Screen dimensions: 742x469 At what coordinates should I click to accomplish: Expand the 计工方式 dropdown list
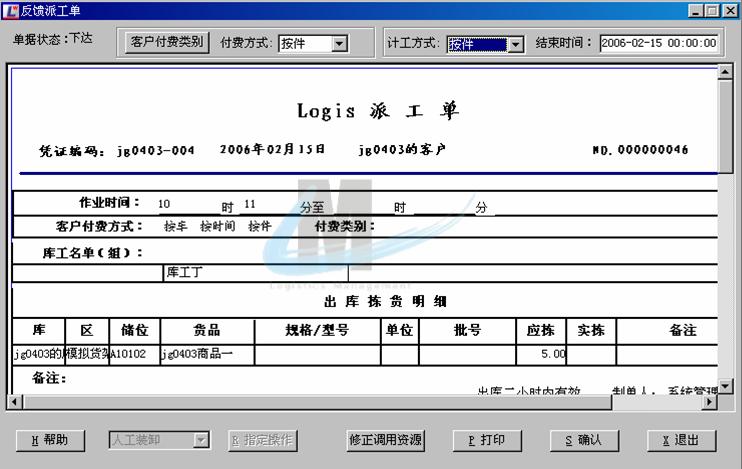[x=516, y=44]
